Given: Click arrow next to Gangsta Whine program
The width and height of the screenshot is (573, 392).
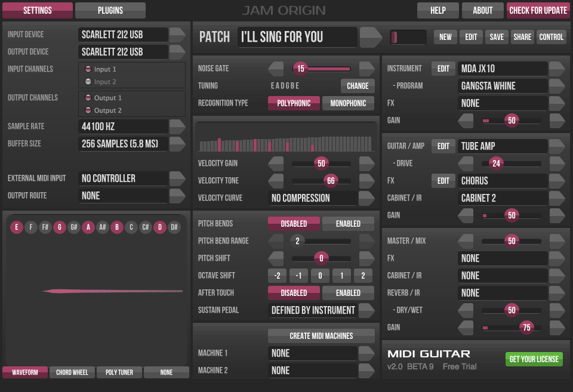Looking at the screenshot, I should 557,86.
